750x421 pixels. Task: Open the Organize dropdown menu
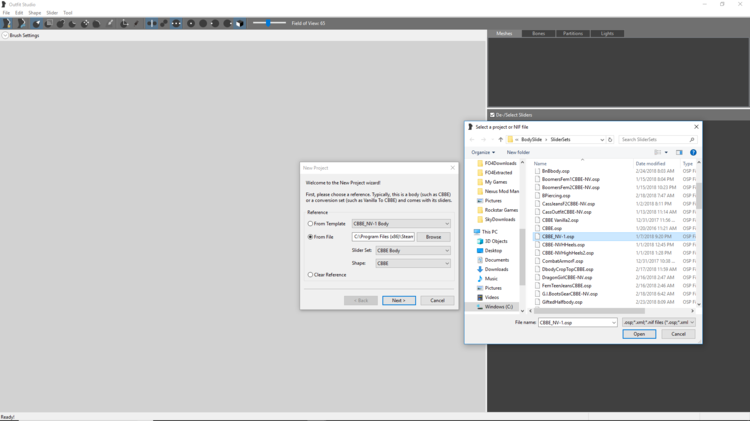point(483,152)
